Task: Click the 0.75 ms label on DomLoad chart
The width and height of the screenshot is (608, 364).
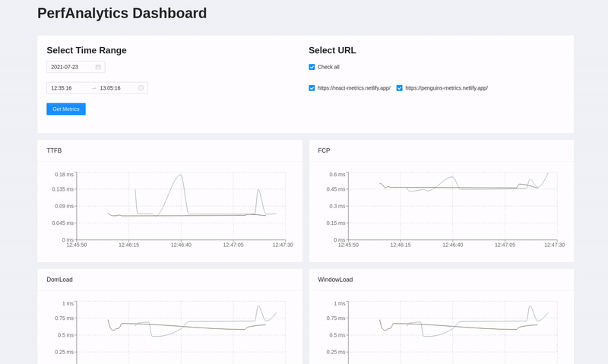Action: tap(64, 318)
